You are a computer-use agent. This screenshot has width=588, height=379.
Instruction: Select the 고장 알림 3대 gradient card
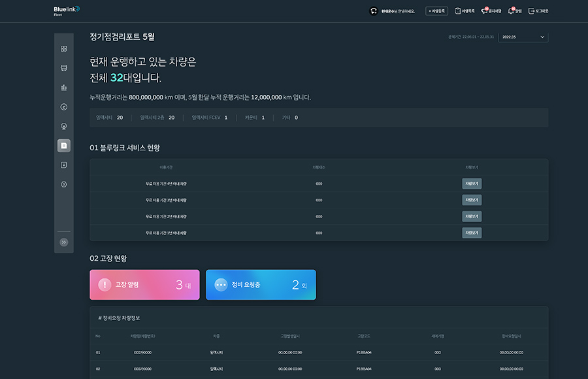click(144, 284)
